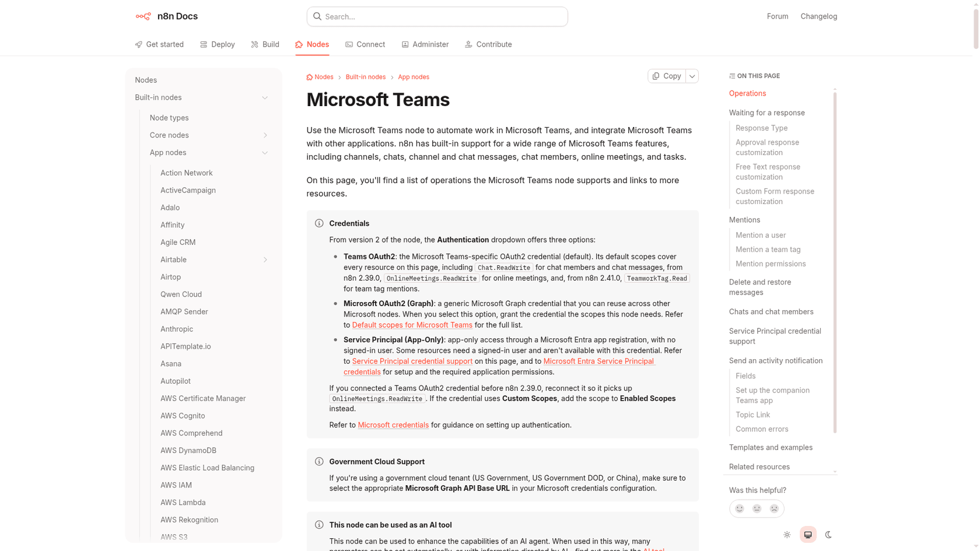Jump to Mention a team tag section

coord(768,250)
